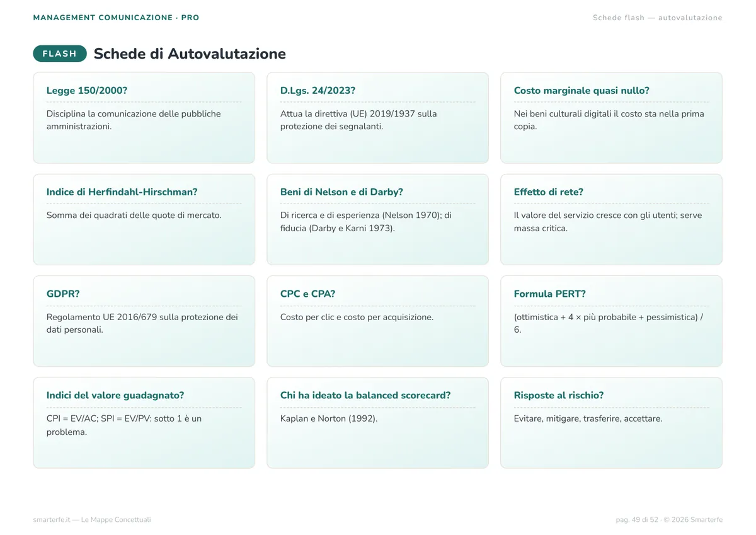Click the answer "Costo per clic e costo per acquisizione."
The height and width of the screenshot is (535, 756).
(357, 318)
